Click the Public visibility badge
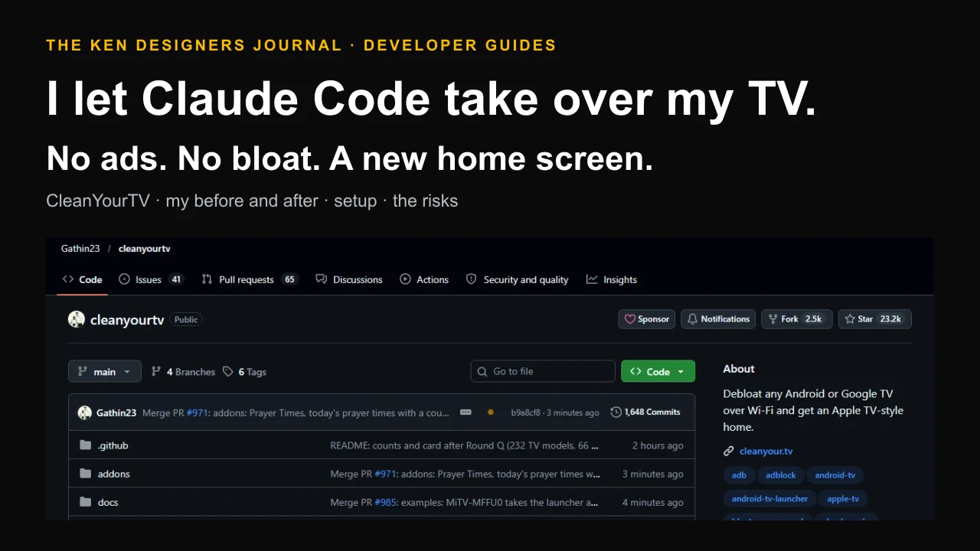 click(186, 320)
